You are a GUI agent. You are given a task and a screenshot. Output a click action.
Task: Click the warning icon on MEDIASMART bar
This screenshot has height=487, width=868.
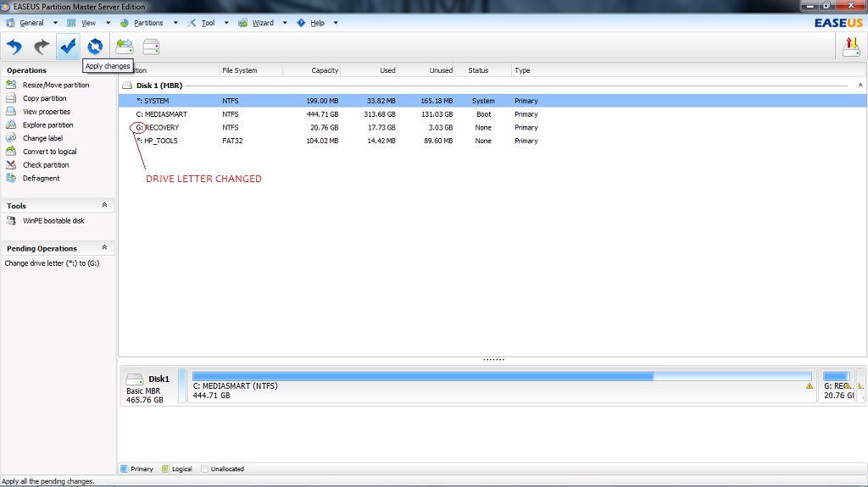[x=810, y=385]
